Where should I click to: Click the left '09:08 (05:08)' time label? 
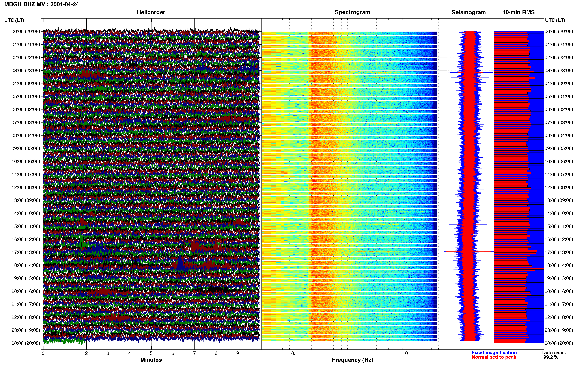tap(26, 148)
